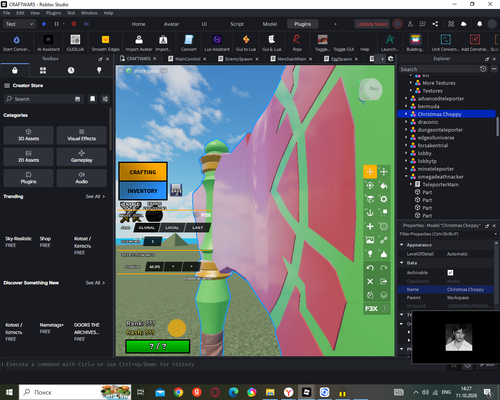Select the F3X Texture image tool
This screenshot has width=500, height=400.
pos(370,240)
